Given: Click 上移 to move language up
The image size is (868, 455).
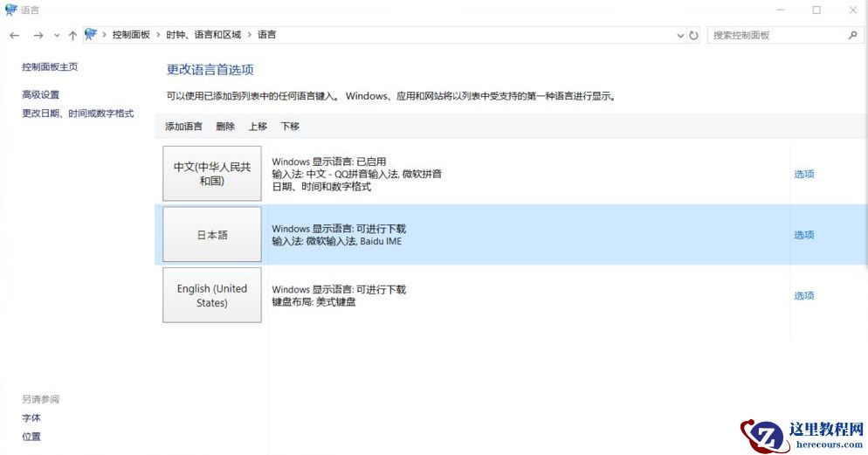Looking at the screenshot, I should [258, 127].
